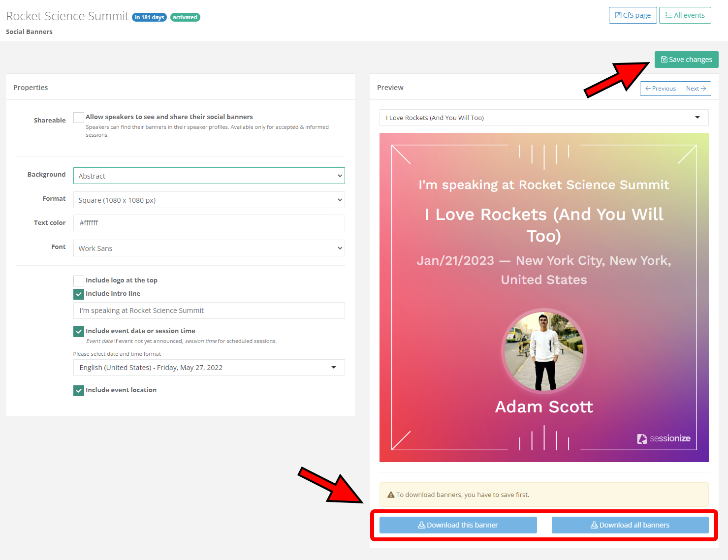Click the download icon on Download all banners
This screenshot has height=560, width=728.
tap(594, 525)
